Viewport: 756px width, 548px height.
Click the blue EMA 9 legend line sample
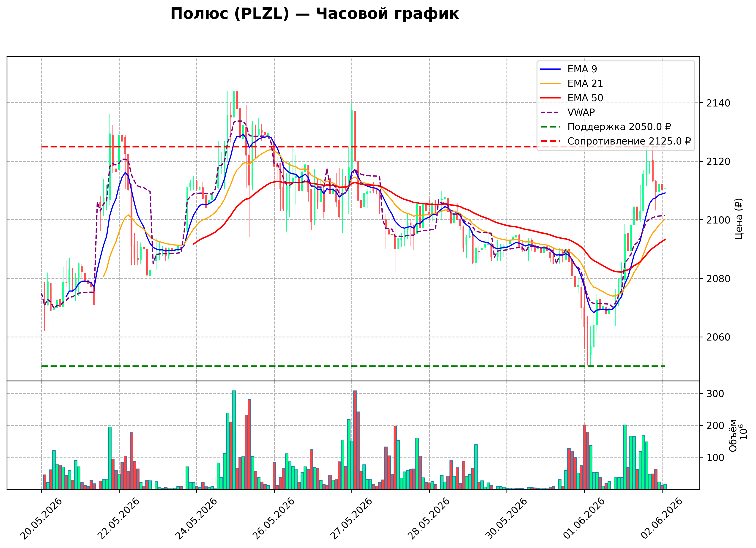[x=550, y=69]
